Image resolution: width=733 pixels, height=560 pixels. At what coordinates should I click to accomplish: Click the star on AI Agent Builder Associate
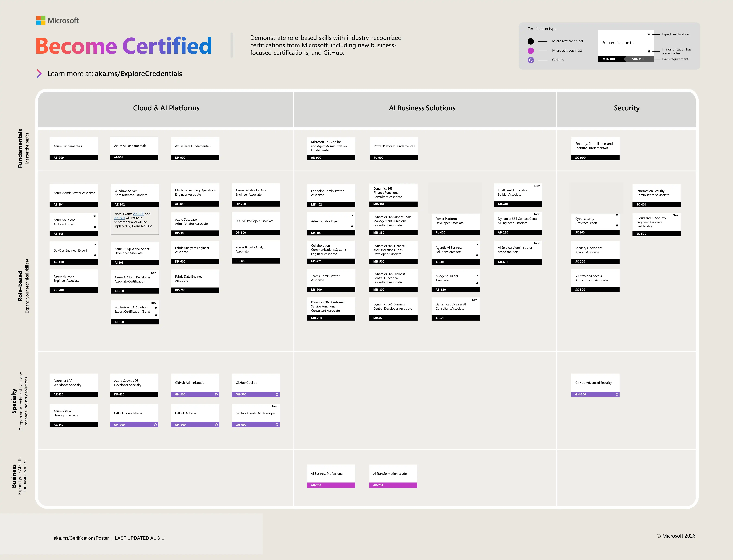coord(477,275)
